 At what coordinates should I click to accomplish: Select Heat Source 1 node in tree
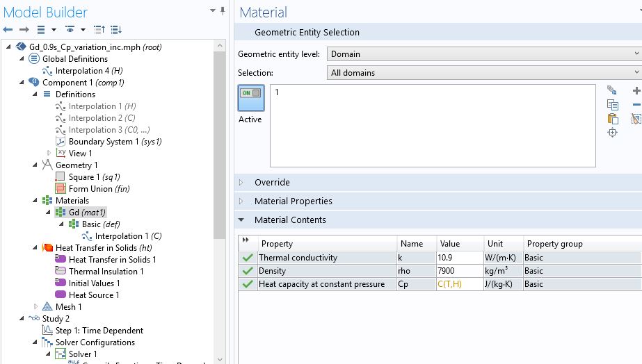click(94, 295)
